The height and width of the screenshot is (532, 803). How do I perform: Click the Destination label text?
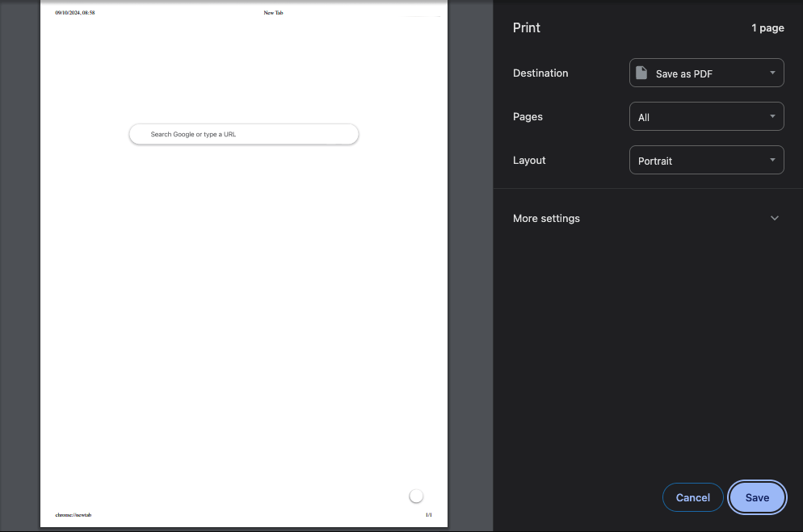tap(540, 73)
